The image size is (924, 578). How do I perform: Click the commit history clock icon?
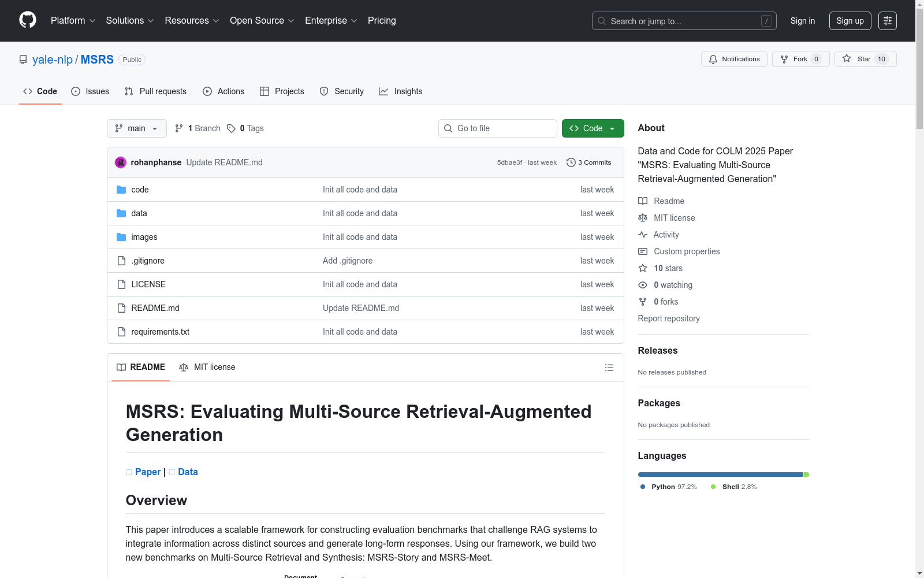(x=571, y=162)
